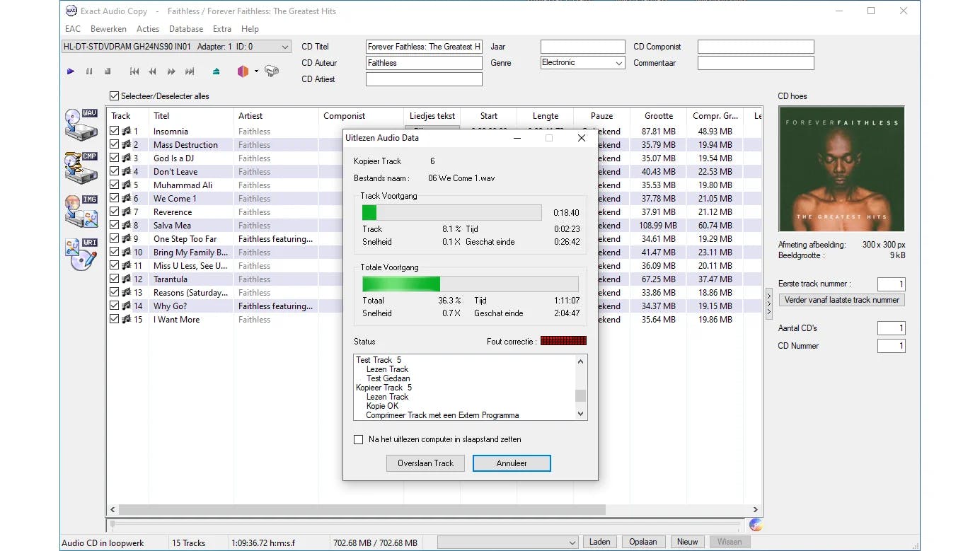Click the metadata provider hexagon icon
The height and width of the screenshot is (551, 980).
(x=243, y=71)
